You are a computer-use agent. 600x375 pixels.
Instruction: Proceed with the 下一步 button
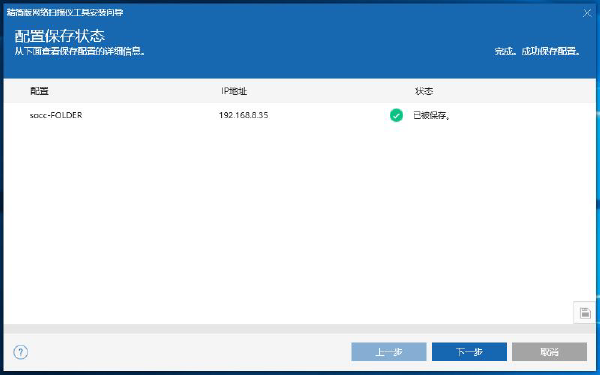click(469, 352)
